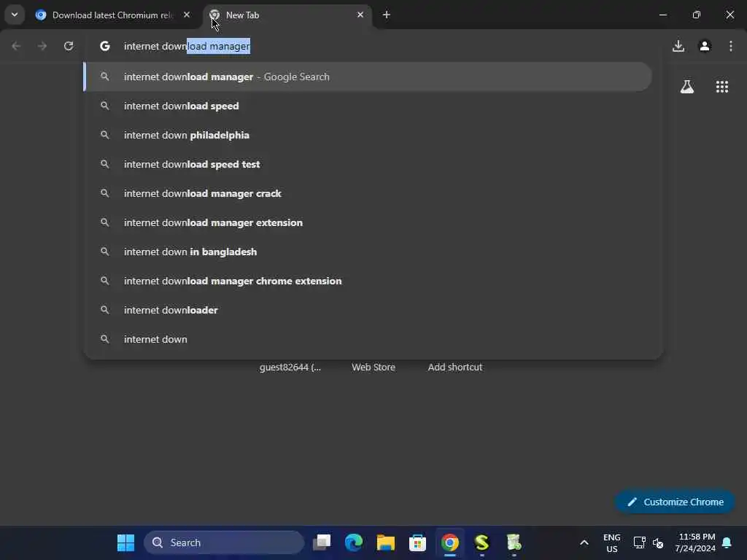
Task: Choose suggestion internet download manager crack
Action: (368, 193)
